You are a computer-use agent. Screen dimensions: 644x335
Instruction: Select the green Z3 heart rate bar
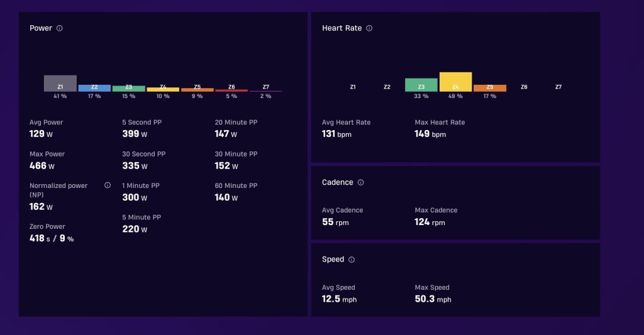click(x=421, y=85)
